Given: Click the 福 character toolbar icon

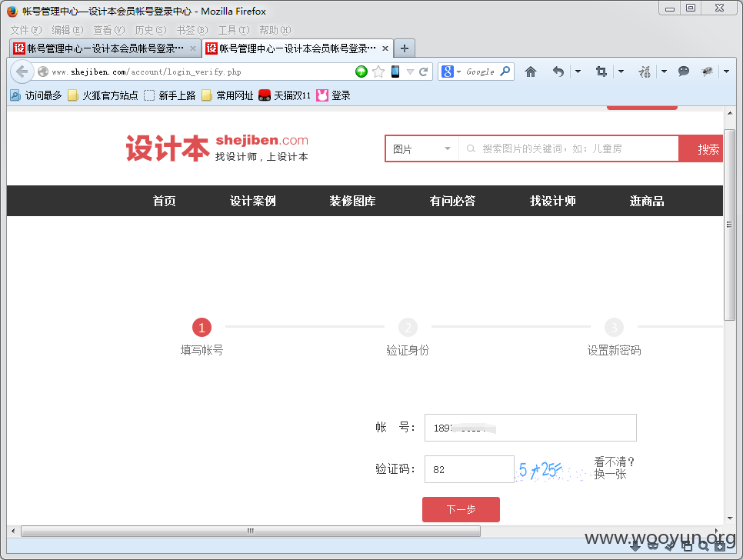Looking at the screenshot, I should 645,72.
